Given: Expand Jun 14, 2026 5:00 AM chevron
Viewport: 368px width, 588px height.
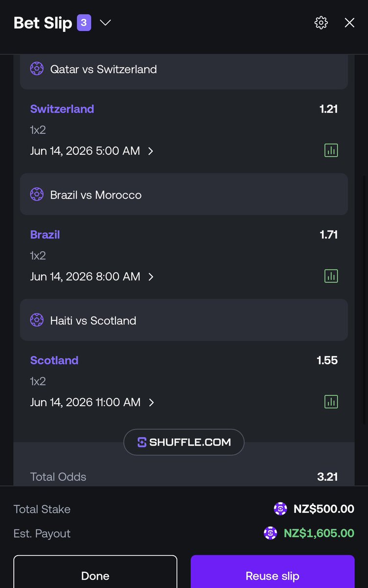Looking at the screenshot, I should coord(151,151).
